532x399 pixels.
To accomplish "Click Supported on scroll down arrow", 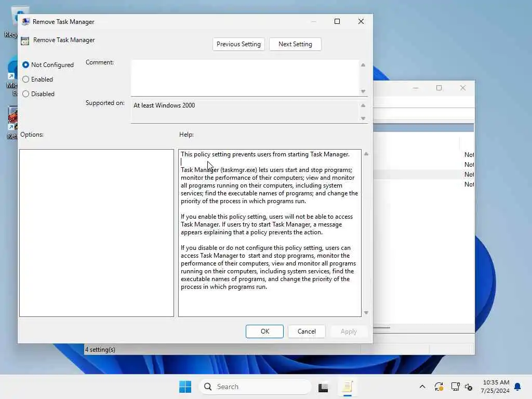I will [x=363, y=118].
